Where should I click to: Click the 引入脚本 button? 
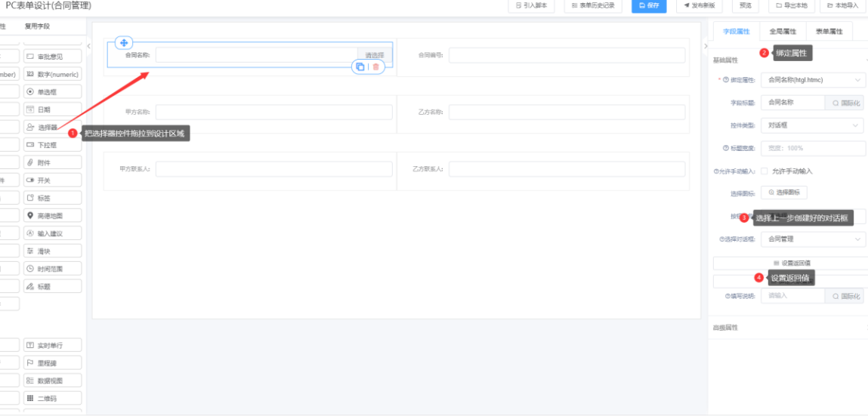531,5
